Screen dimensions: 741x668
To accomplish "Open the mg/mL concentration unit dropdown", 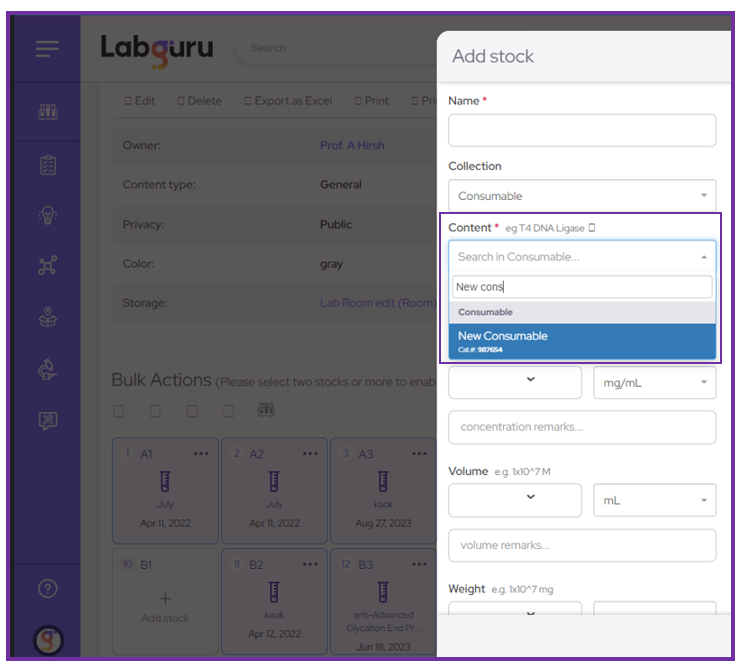I will pos(654,382).
